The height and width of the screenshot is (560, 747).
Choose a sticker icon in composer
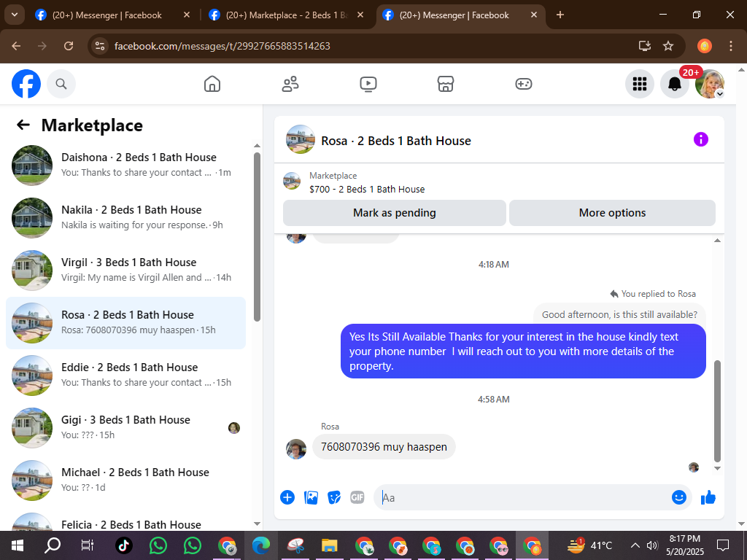[x=334, y=497]
